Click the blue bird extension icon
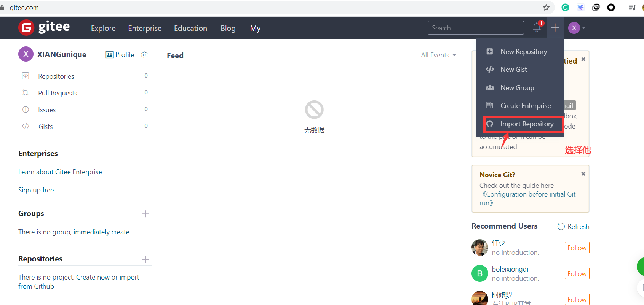Image resolution: width=644 pixels, height=305 pixels. point(580,8)
